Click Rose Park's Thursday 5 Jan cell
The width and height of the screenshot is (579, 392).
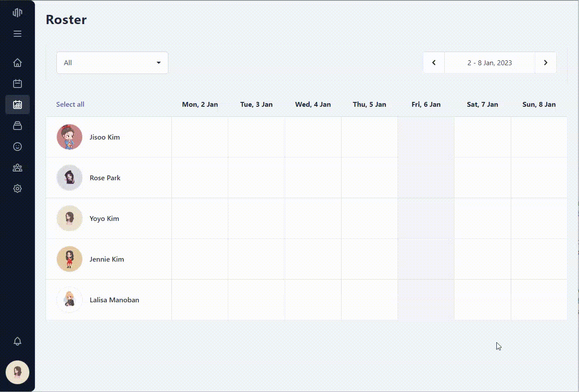point(370,178)
